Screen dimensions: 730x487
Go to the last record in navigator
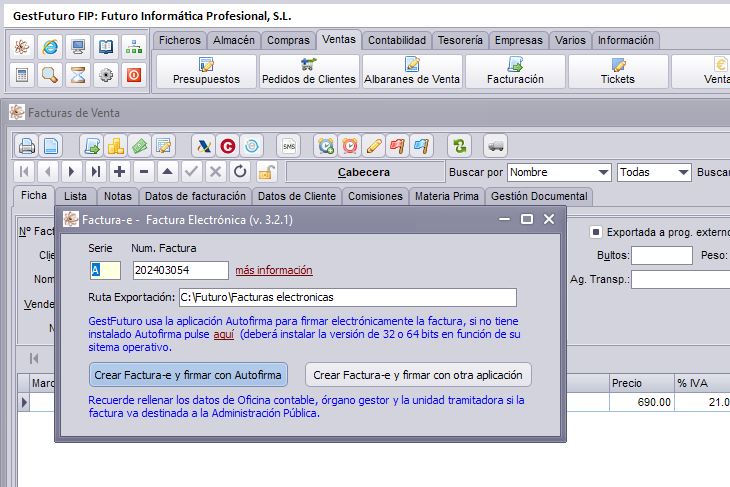point(95,172)
